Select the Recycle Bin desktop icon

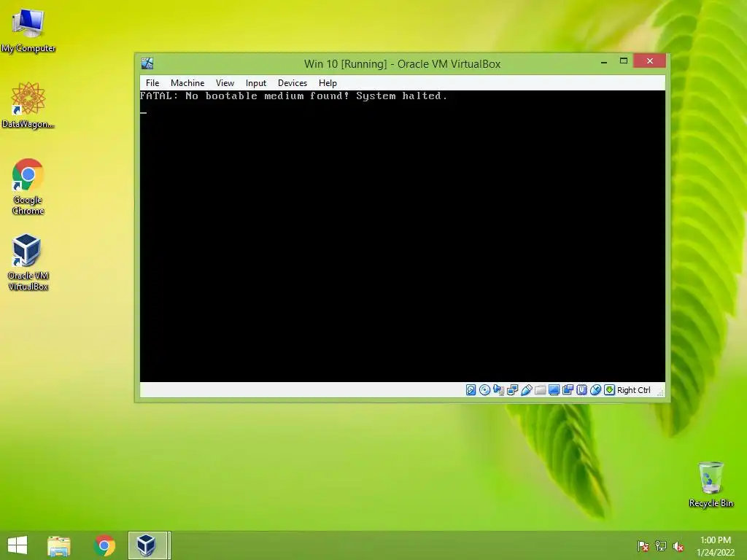pyautogui.click(x=711, y=484)
